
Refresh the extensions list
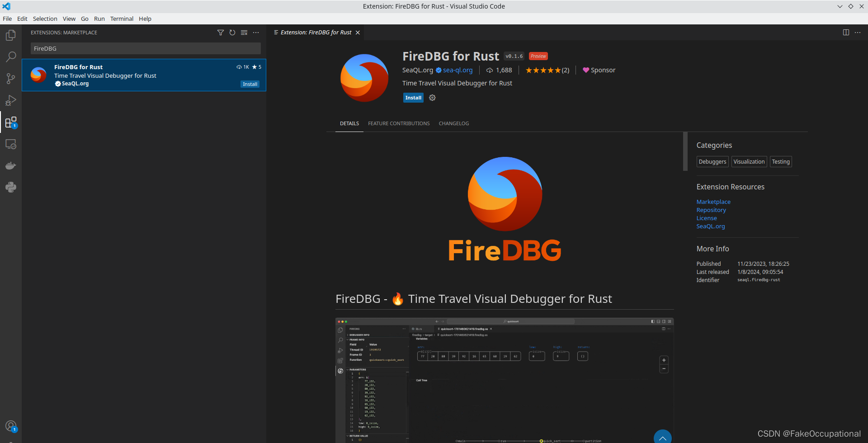[232, 33]
